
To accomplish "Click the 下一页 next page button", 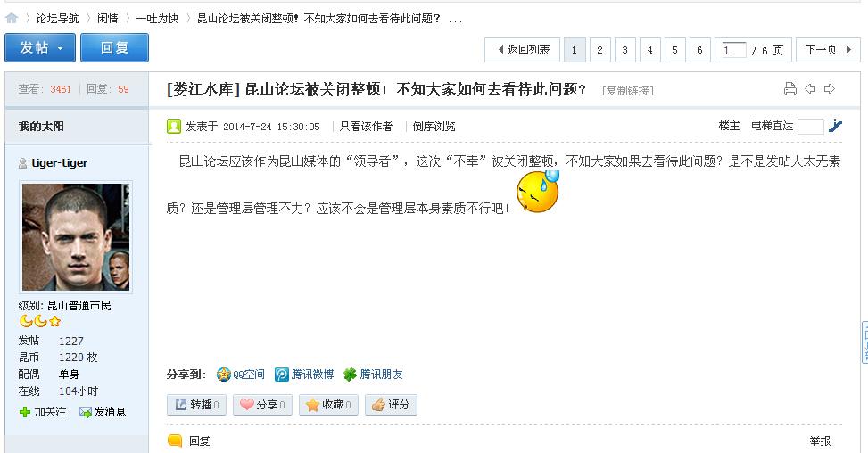I will click(x=828, y=50).
